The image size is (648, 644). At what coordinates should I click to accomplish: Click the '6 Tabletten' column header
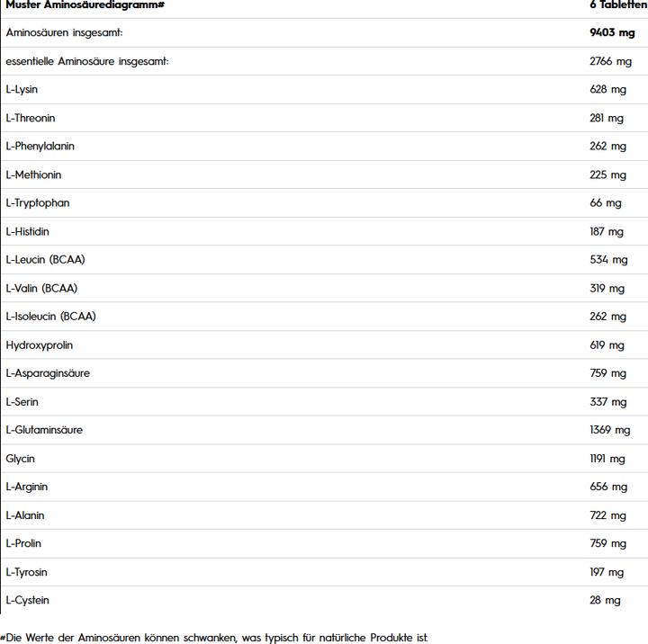[617, 4]
